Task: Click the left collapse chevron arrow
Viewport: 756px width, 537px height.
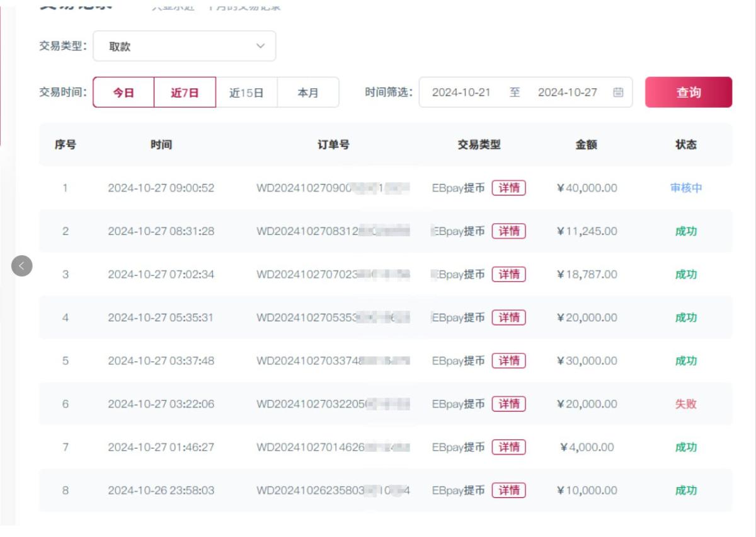Action: coord(22,265)
